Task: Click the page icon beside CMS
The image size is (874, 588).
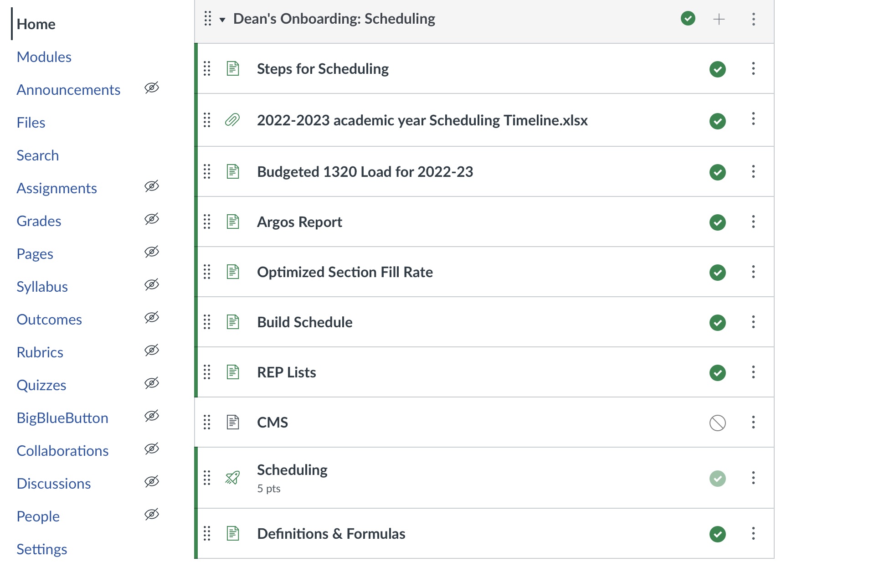Action: (x=233, y=422)
